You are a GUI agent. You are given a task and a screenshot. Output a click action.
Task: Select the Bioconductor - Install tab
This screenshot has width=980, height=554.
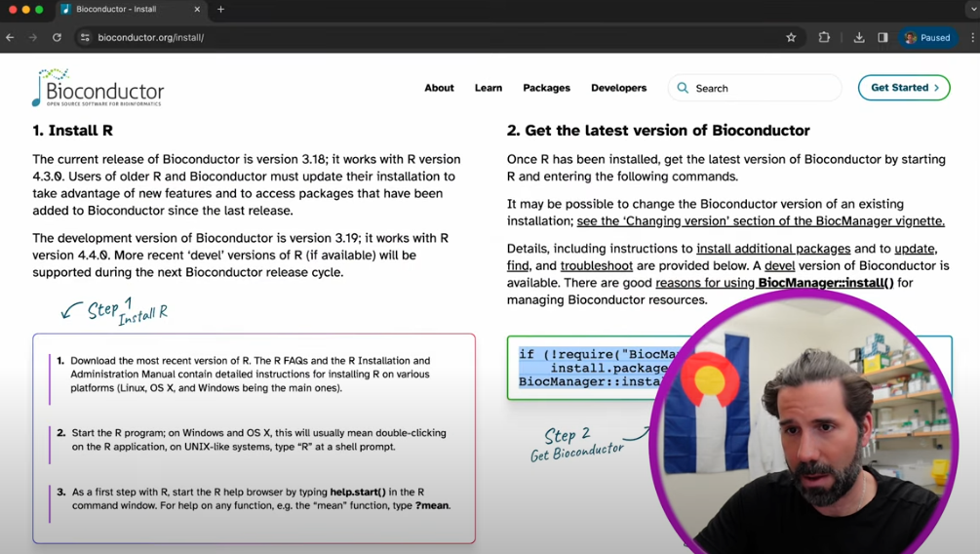tap(131, 10)
